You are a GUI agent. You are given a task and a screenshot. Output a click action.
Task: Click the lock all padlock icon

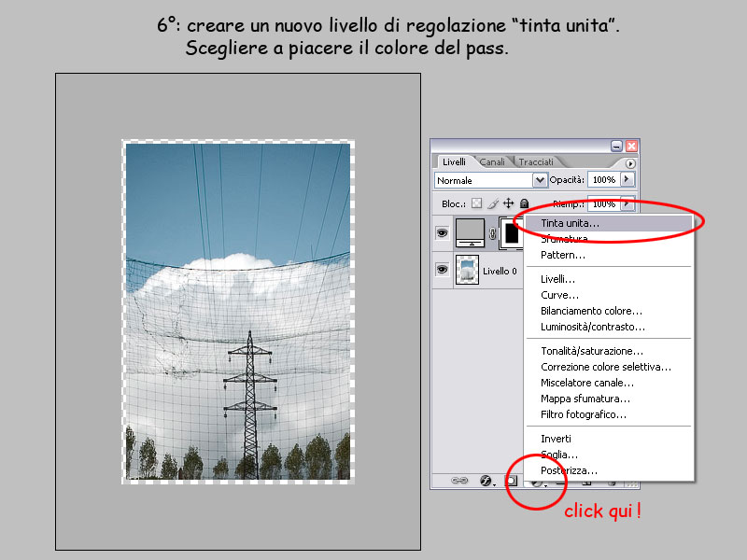tap(524, 203)
